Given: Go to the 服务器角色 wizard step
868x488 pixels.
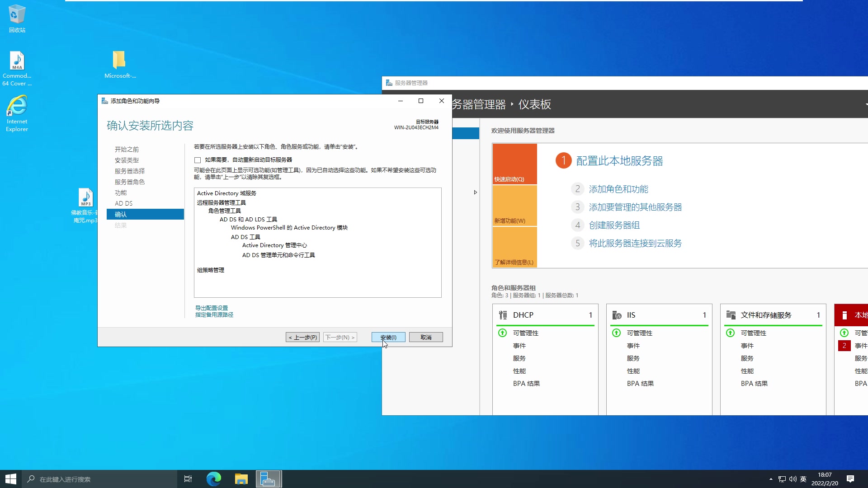Looking at the screenshot, I should point(130,182).
